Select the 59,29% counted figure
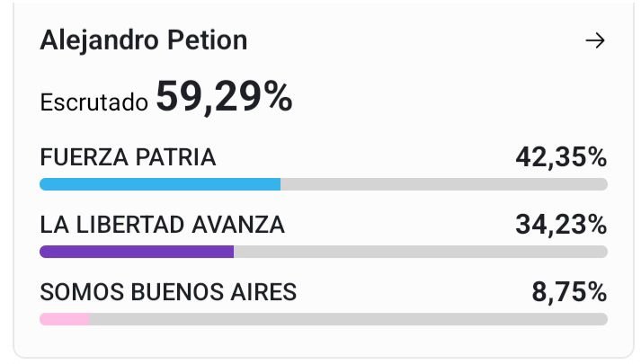Image resolution: width=641 pixels, height=364 pixels. 224,97
